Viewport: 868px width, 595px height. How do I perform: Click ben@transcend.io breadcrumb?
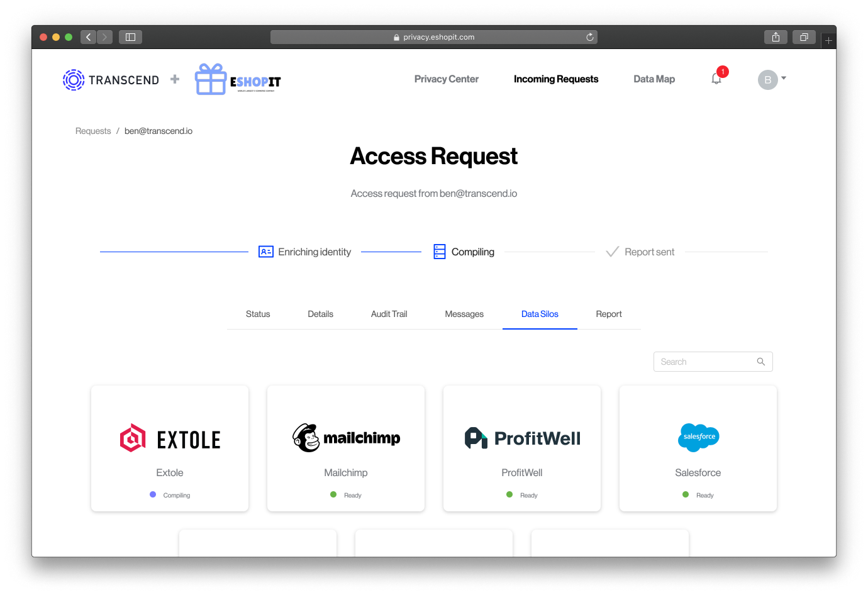[x=159, y=131]
